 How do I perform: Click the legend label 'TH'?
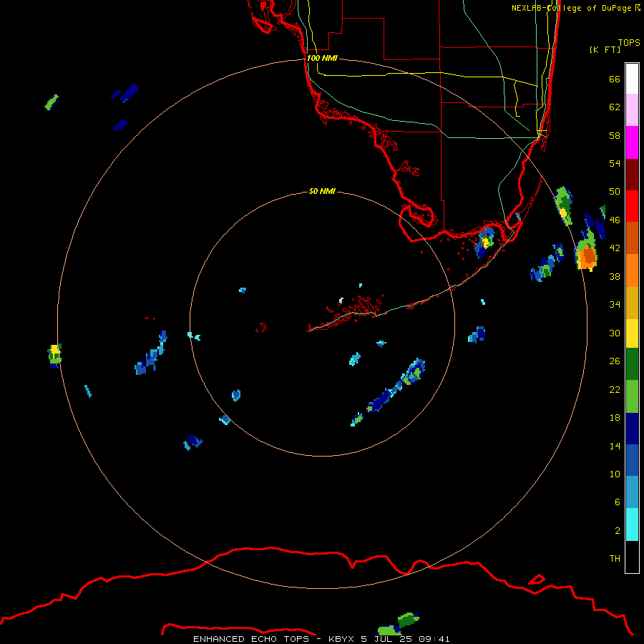click(x=615, y=558)
